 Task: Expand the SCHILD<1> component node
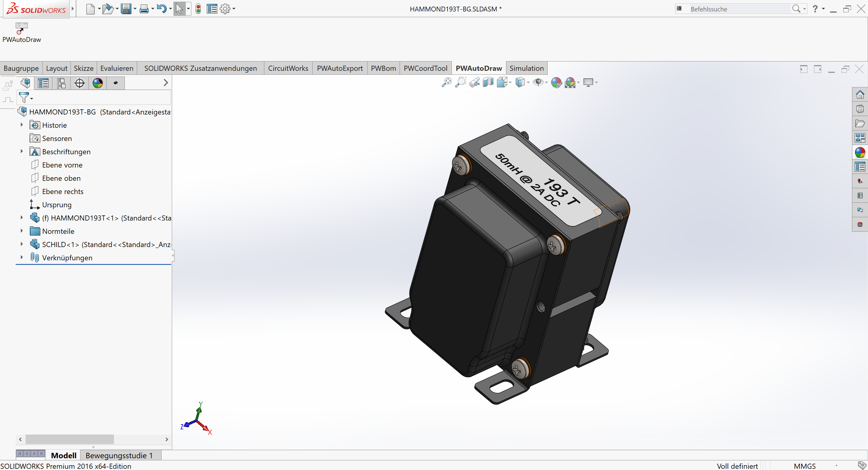[x=22, y=244]
